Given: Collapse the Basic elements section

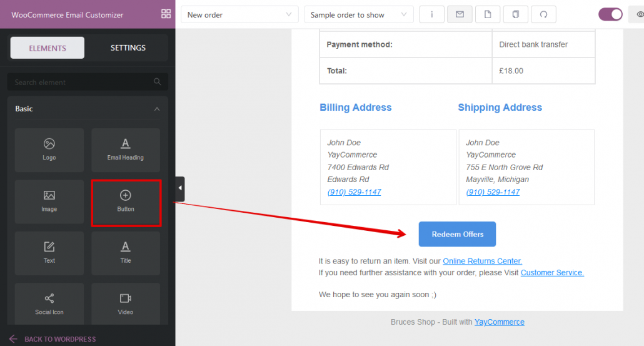Looking at the screenshot, I should click(156, 109).
